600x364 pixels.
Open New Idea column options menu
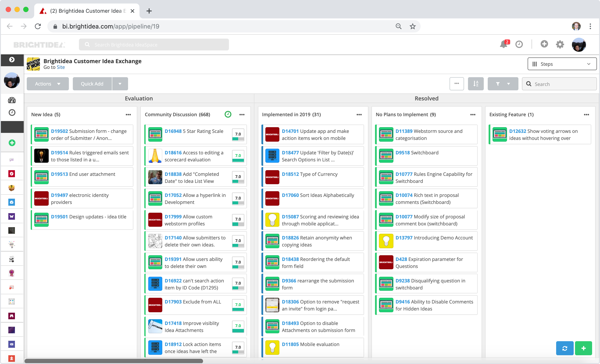[x=128, y=114]
